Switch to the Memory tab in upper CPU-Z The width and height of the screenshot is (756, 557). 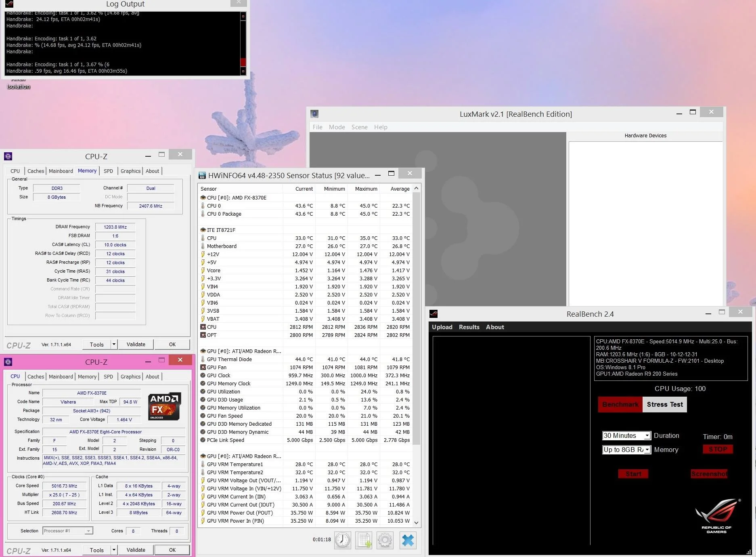87,171
